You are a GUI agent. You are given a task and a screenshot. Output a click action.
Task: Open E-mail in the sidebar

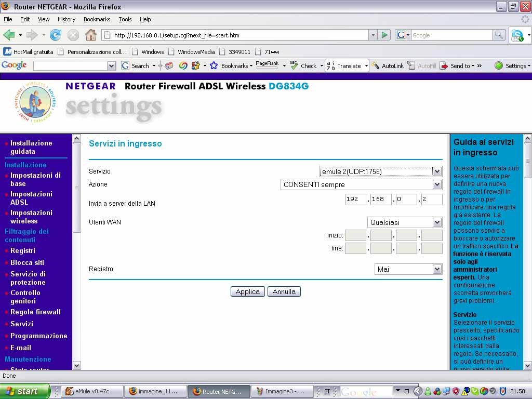click(x=21, y=348)
